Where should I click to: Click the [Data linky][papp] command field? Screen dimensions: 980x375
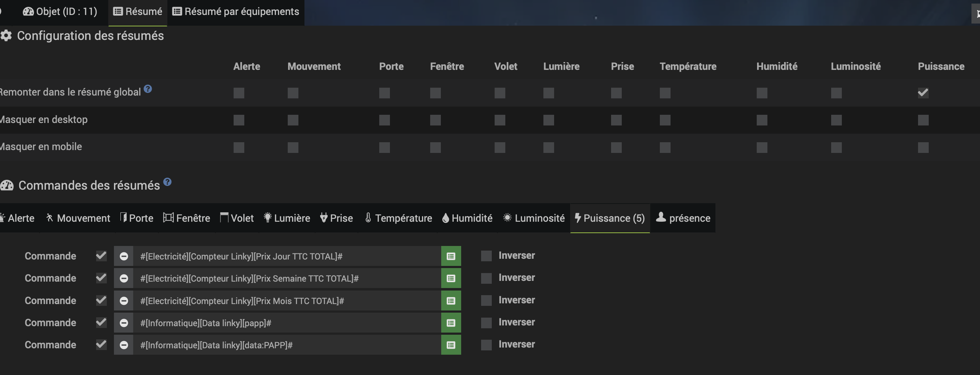pyautogui.click(x=287, y=323)
